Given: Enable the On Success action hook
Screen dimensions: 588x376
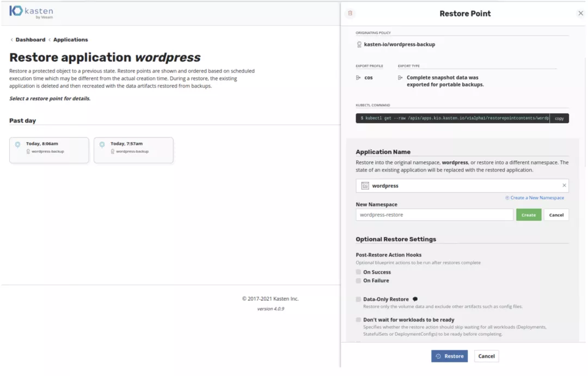Looking at the screenshot, I should 358,272.
